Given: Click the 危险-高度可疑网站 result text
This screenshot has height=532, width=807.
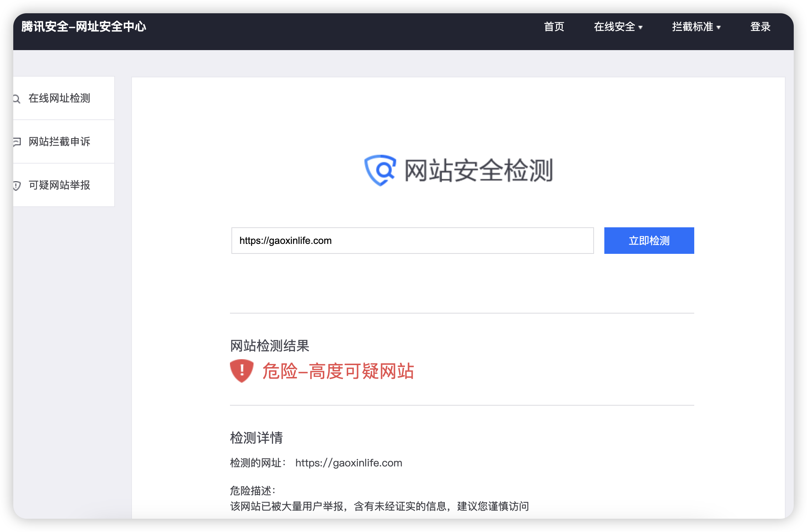Looking at the screenshot, I should 338,371.
